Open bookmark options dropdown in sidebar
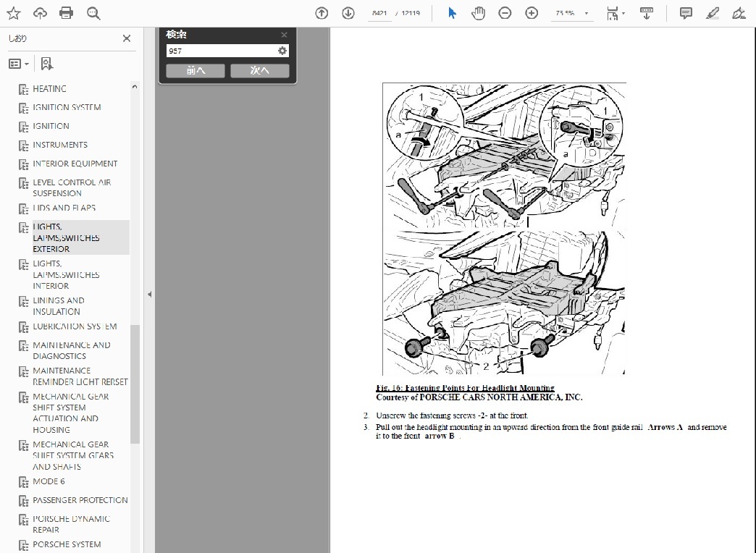 tap(19, 64)
